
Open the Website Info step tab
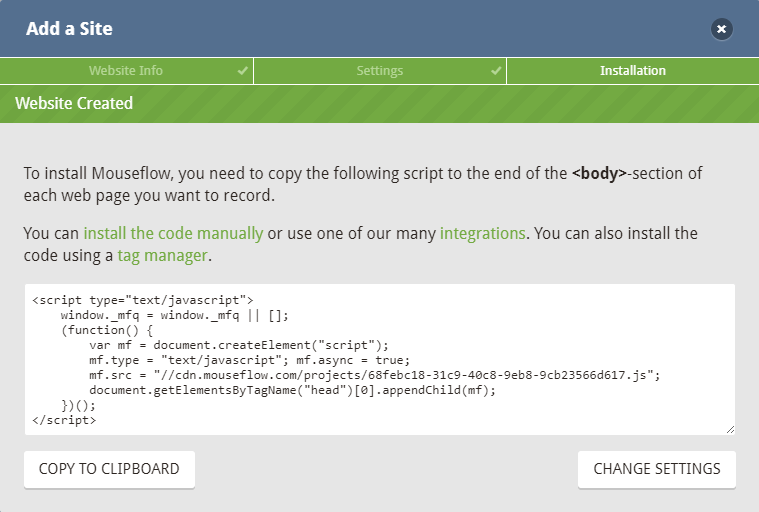tap(126, 71)
